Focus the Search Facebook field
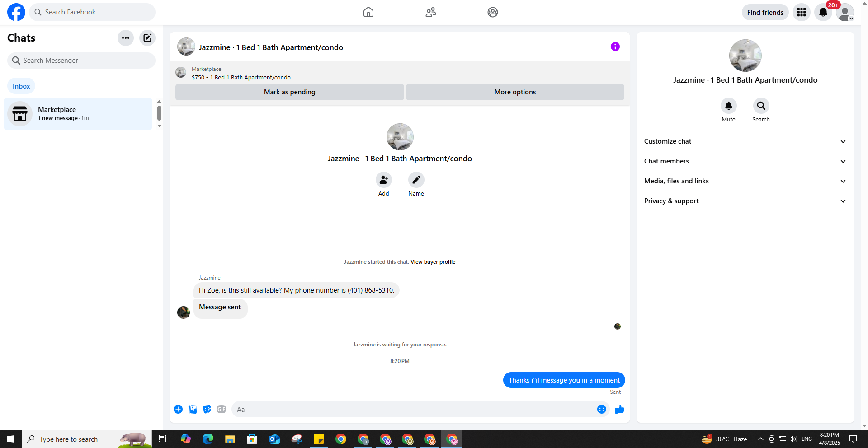Screen dimensions: 868x448 click(x=92, y=12)
